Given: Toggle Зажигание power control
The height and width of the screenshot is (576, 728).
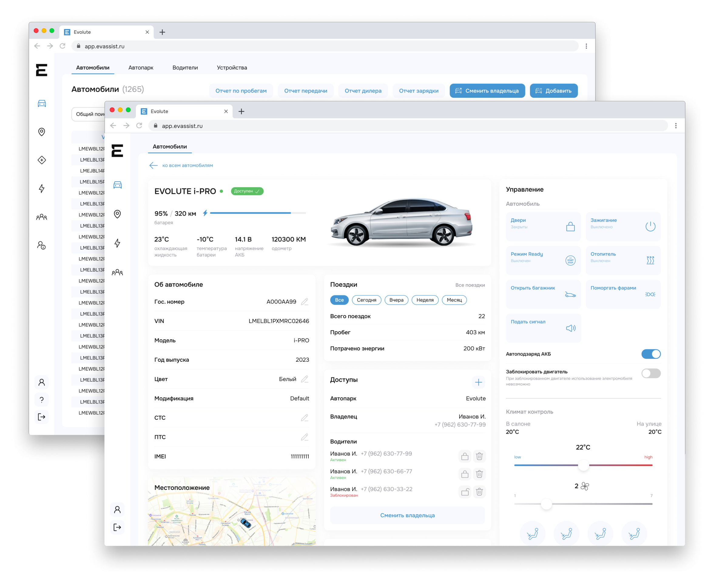Looking at the screenshot, I should click(x=623, y=227).
